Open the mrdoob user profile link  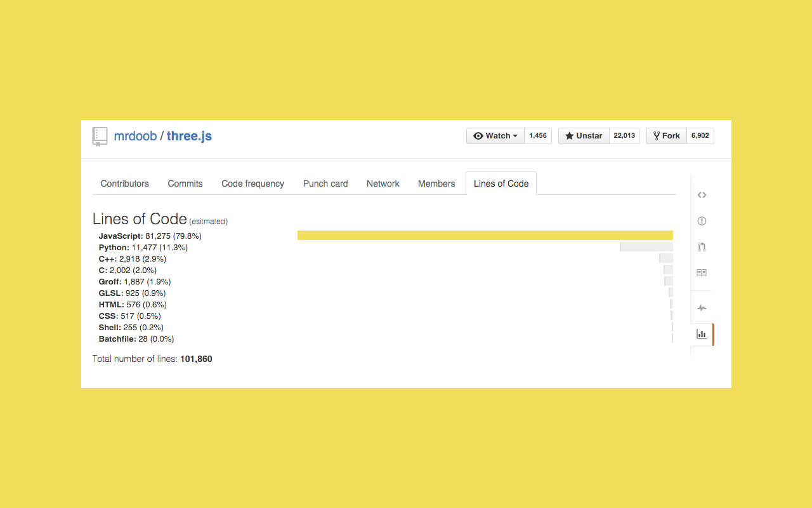pos(135,136)
